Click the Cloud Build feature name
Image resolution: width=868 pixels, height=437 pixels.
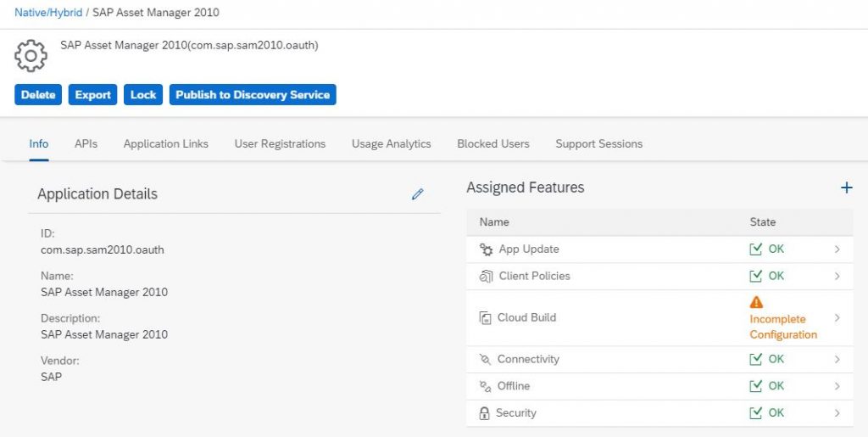[527, 317]
